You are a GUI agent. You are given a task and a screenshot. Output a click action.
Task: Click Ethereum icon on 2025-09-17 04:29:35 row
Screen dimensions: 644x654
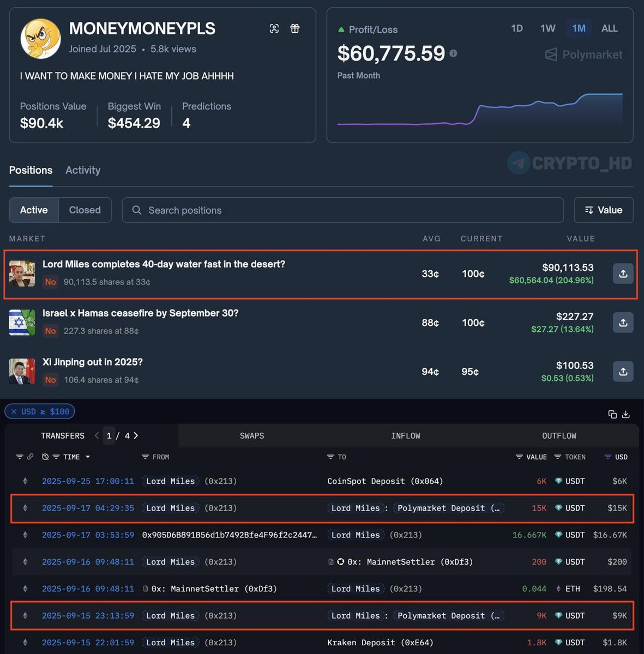[25, 508]
